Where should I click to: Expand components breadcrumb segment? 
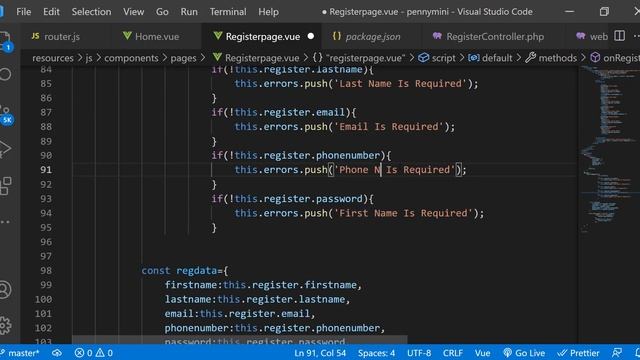click(131, 58)
